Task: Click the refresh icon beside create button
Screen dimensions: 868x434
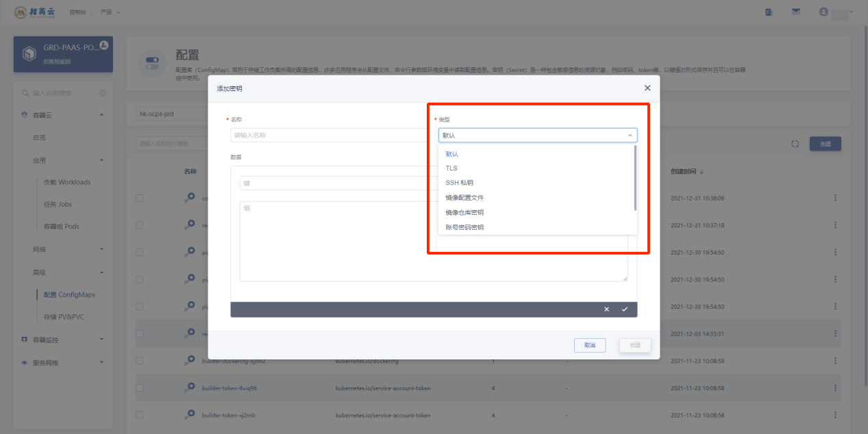Action: [x=795, y=144]
